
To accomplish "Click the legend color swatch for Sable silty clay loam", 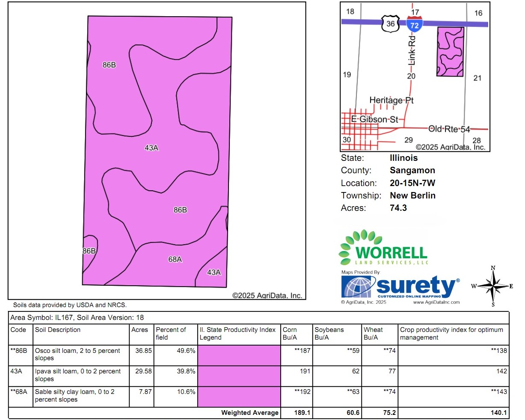I will 239,396.
